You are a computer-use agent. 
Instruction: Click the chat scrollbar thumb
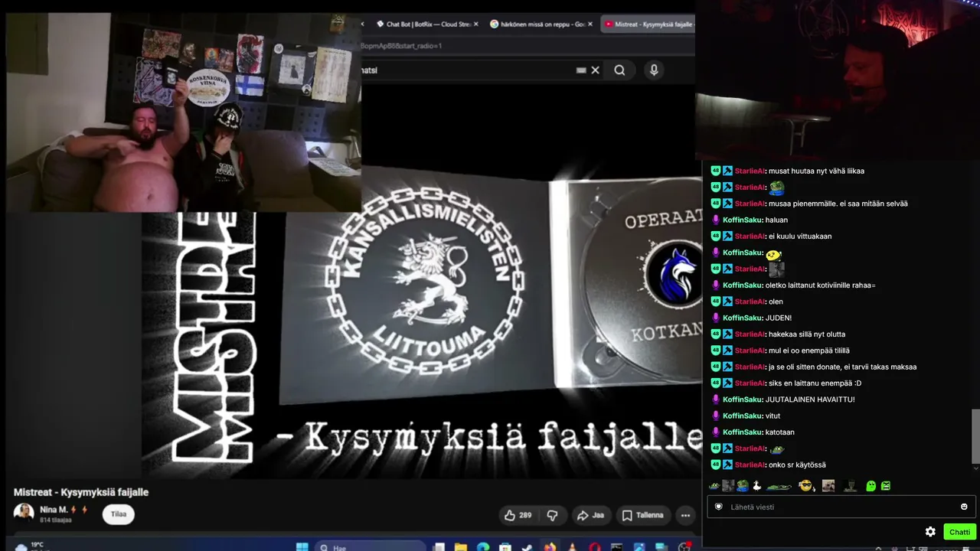pos(975,435)
